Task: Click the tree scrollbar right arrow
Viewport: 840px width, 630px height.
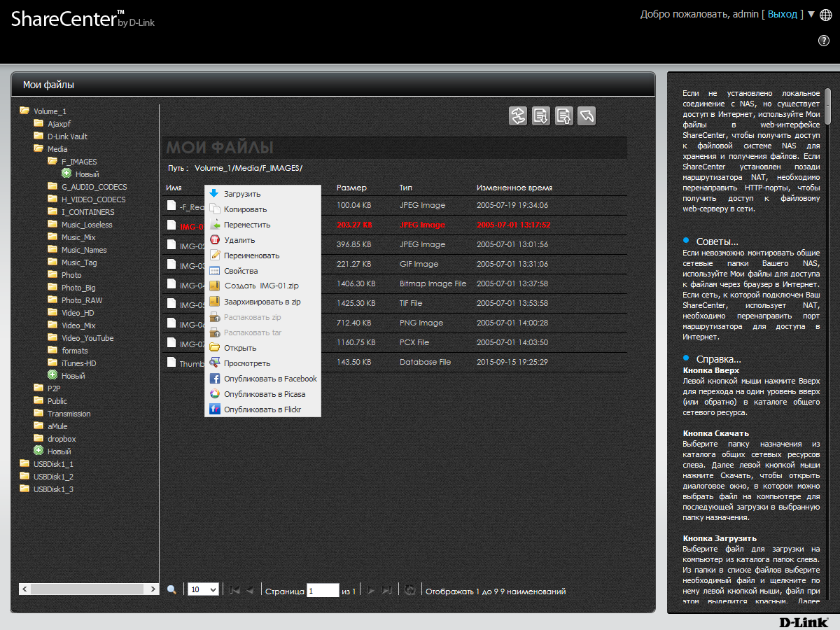Action: click(x=153, y=589)
